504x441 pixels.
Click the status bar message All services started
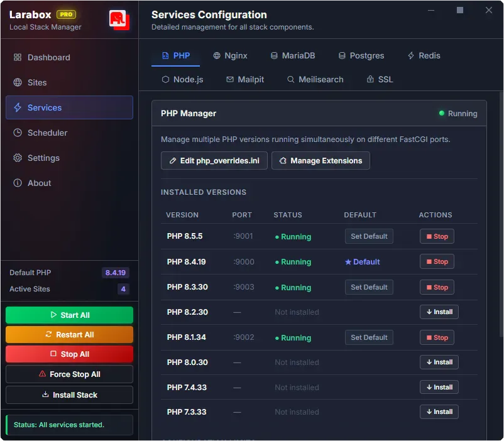[x=69, y=425]
